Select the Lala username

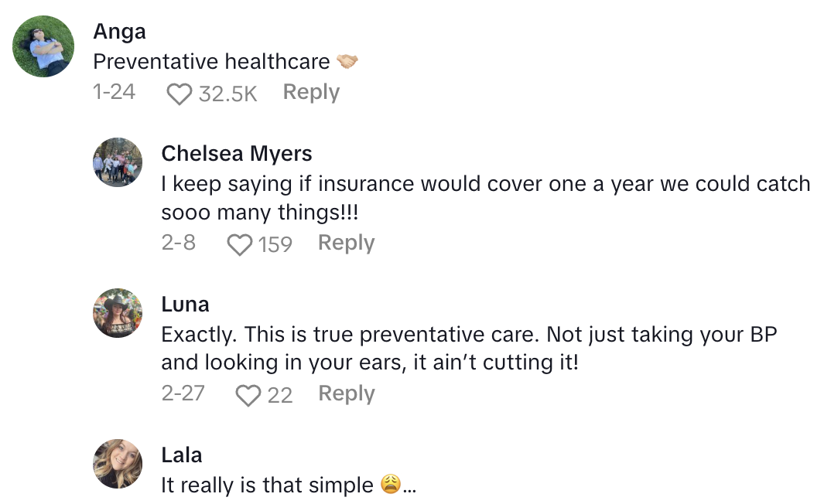pos(182,455)
